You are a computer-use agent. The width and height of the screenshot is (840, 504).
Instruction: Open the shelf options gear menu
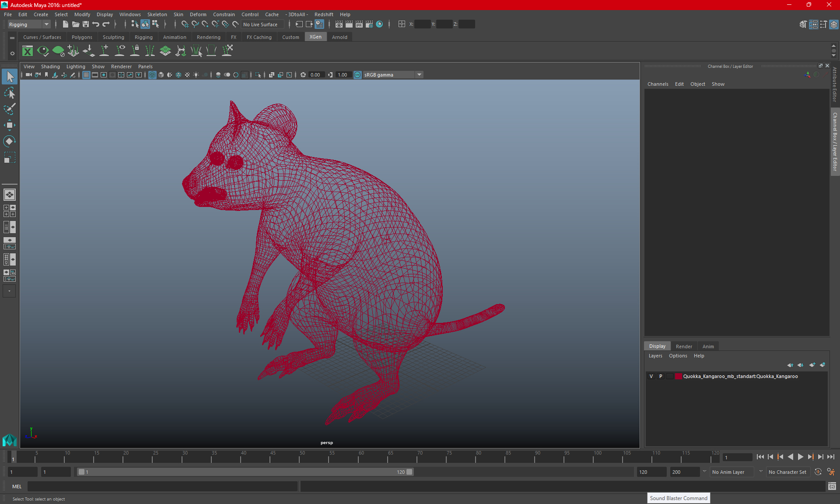12,53
